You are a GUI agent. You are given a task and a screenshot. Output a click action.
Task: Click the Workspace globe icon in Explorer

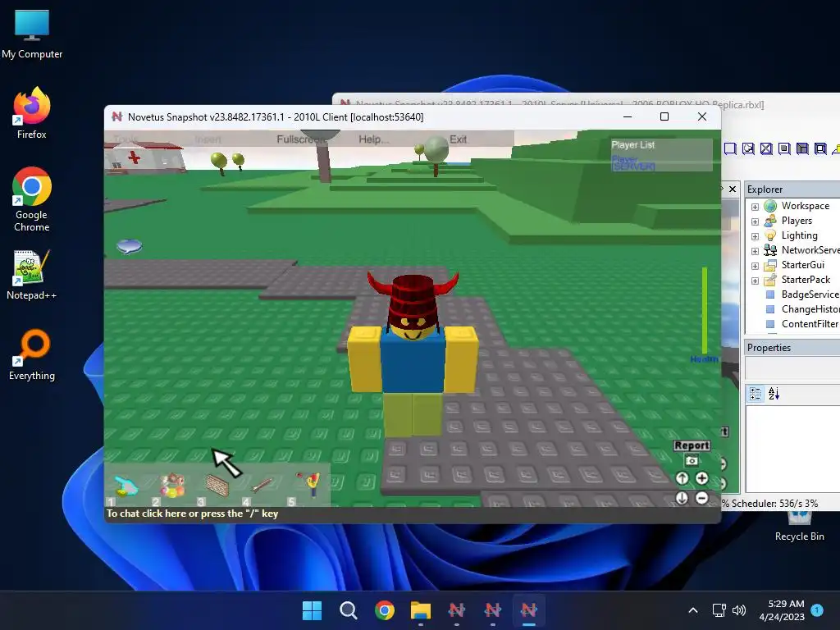pyautogui.click(x=770, y=206)
